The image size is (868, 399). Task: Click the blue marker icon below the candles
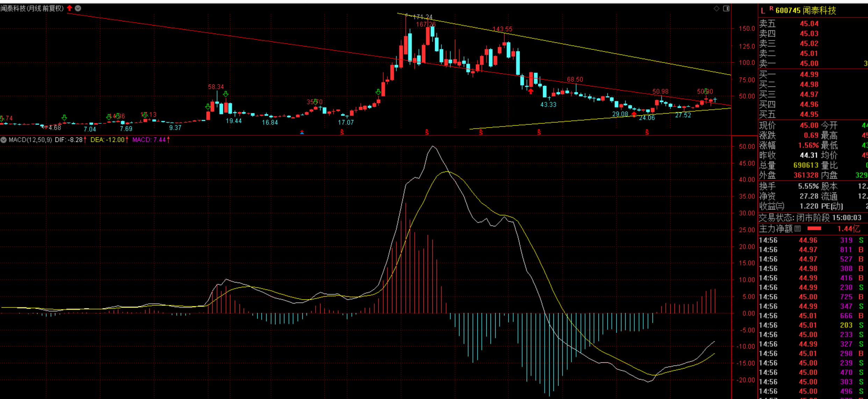[x=302, y=132]
